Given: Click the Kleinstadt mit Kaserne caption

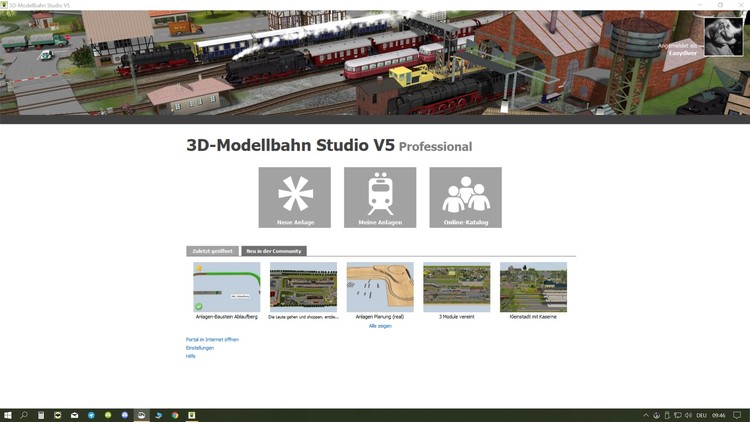Looking at the screenshot, I should pyautogui.click(x=533, y=317).
